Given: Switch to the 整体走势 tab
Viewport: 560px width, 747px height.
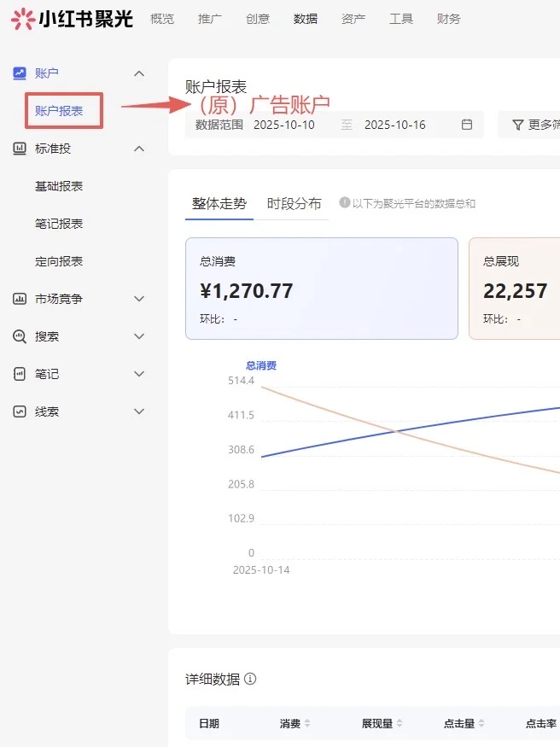Looking at the screenshot, I should pos(219,204).
